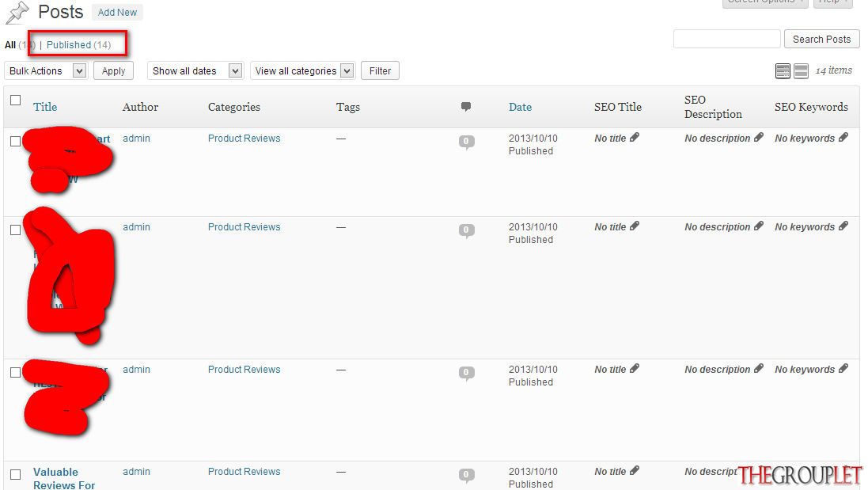
Task: Check the first post row's checkbox
Action: 16,141
